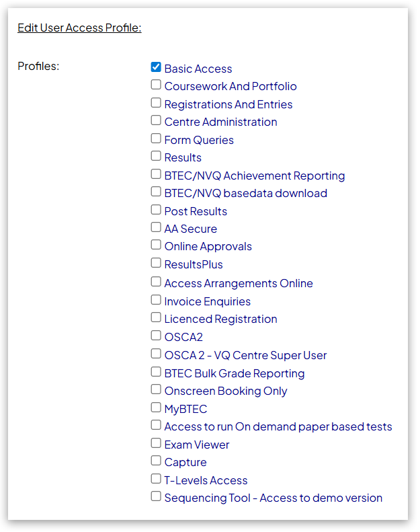This screenshot has width=420, height=532.
Task: Uncheck the Basic Access checkbox
Action: [x=156, y=67]
